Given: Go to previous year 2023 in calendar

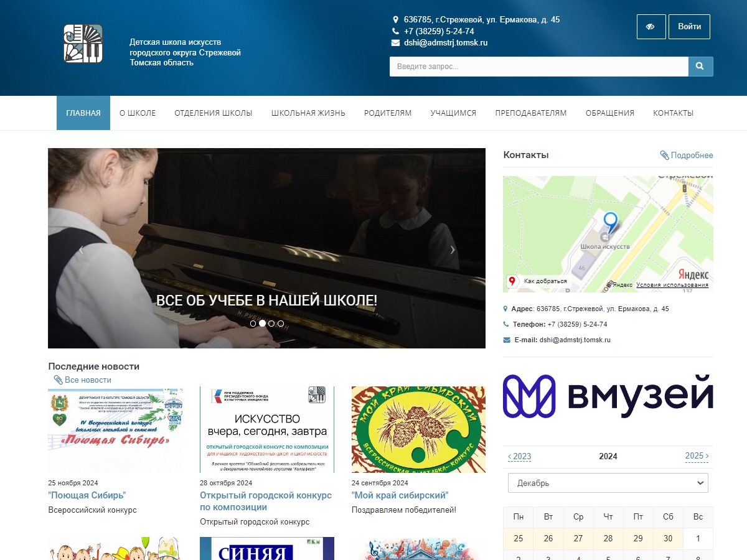Looking at the screenshot, I should [520, 456].
